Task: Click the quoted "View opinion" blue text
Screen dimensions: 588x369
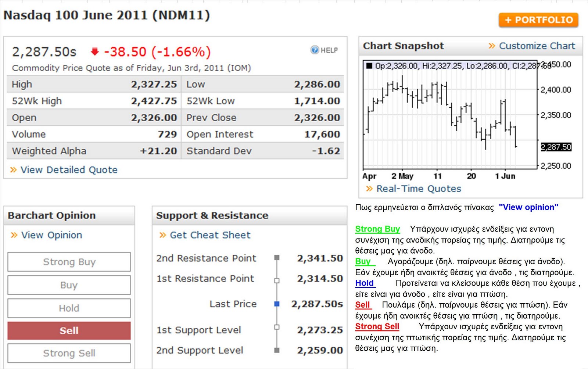Action: [x=528, y=207]
